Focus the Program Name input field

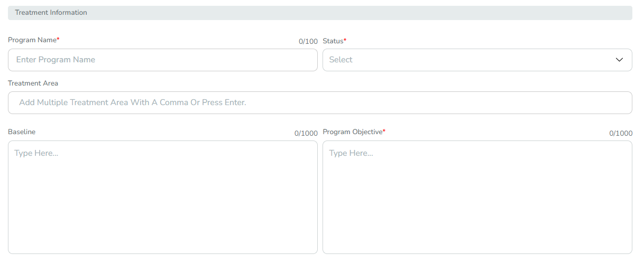[x=163, y=60]
